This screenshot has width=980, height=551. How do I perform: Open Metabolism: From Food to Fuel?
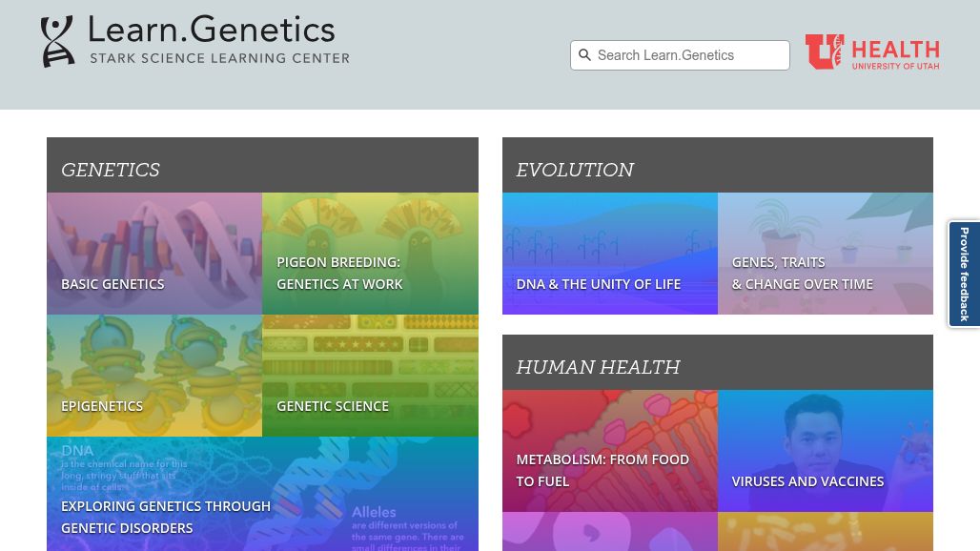click(610, 451)
